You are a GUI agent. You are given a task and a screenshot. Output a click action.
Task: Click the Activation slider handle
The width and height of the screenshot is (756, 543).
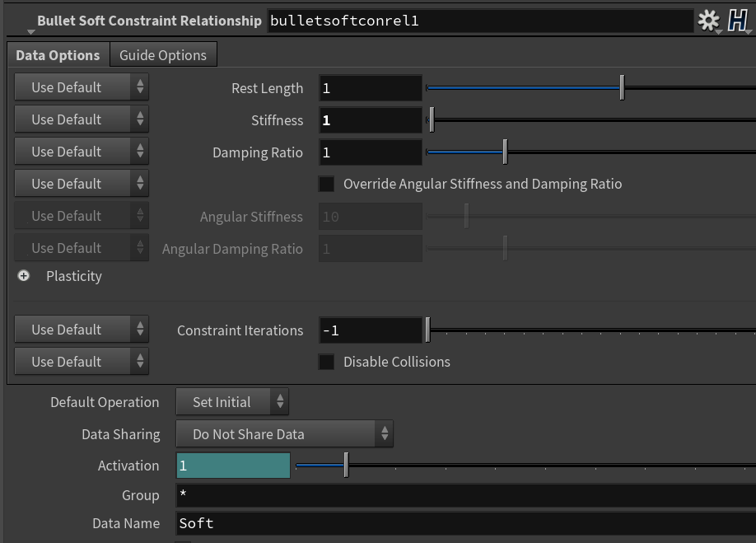[x=346, y=466]
